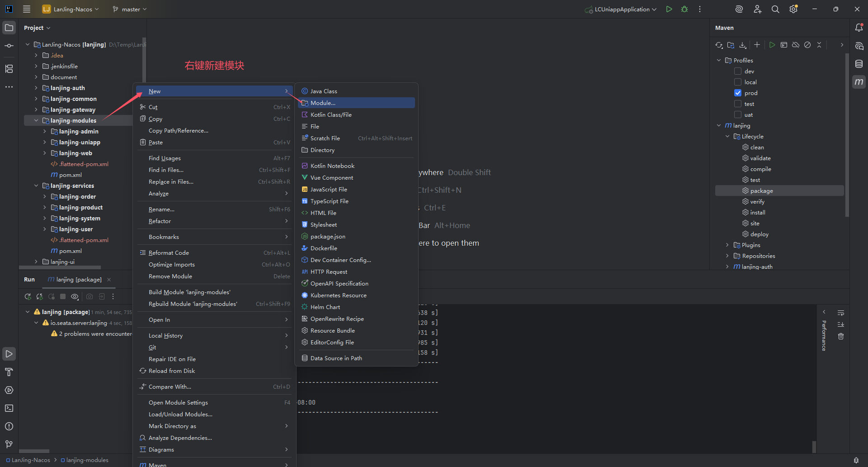The width and height of the screenshot is (868, 467).
Task: Enable the local Maven profile checkbox
Action: [x=738, y=82]
